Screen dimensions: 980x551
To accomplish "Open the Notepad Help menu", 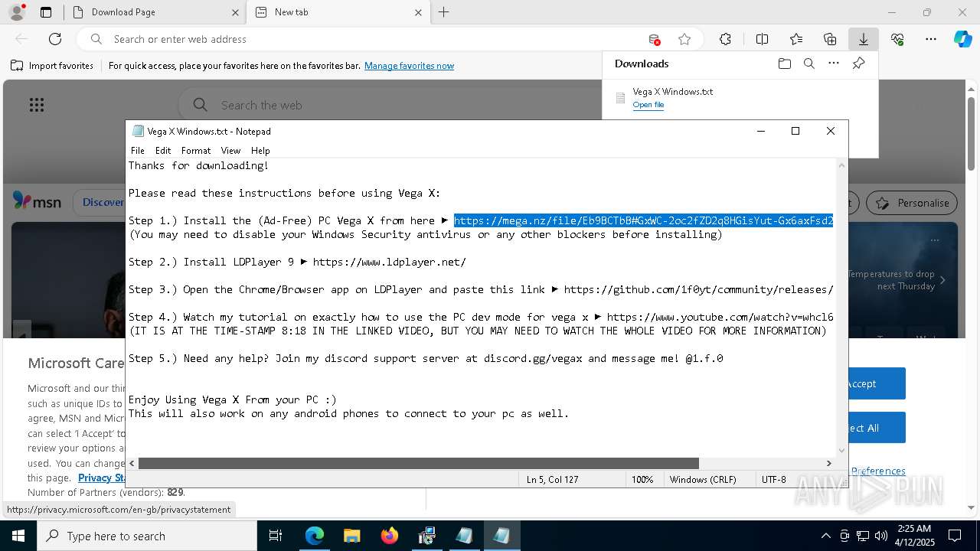I will point(260,151).
